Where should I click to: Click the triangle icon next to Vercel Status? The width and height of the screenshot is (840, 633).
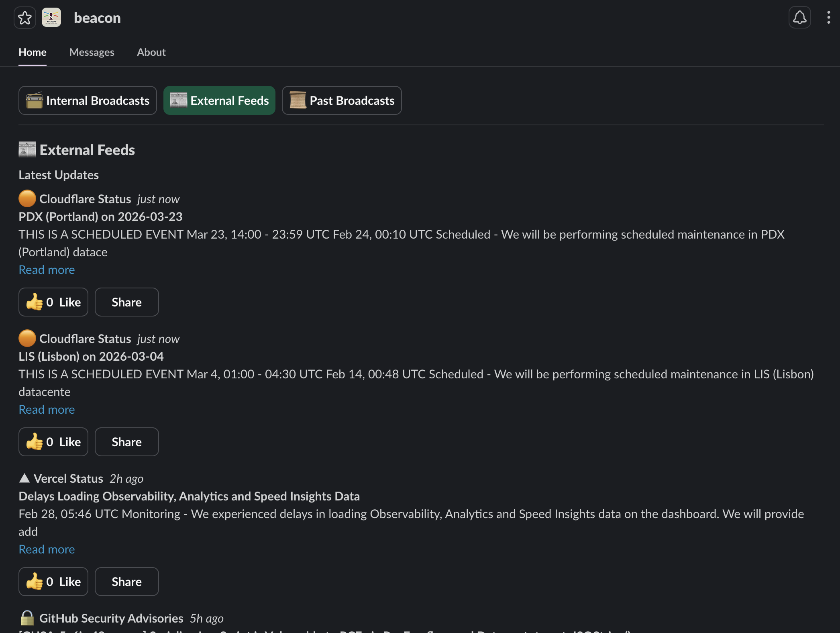(24, 478)
